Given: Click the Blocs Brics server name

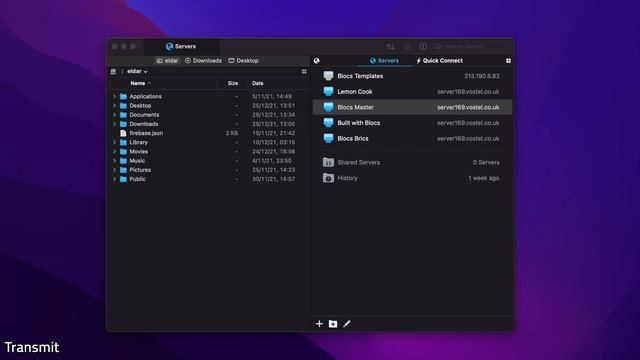Looking at the screenshot, I should pos(353,138).
